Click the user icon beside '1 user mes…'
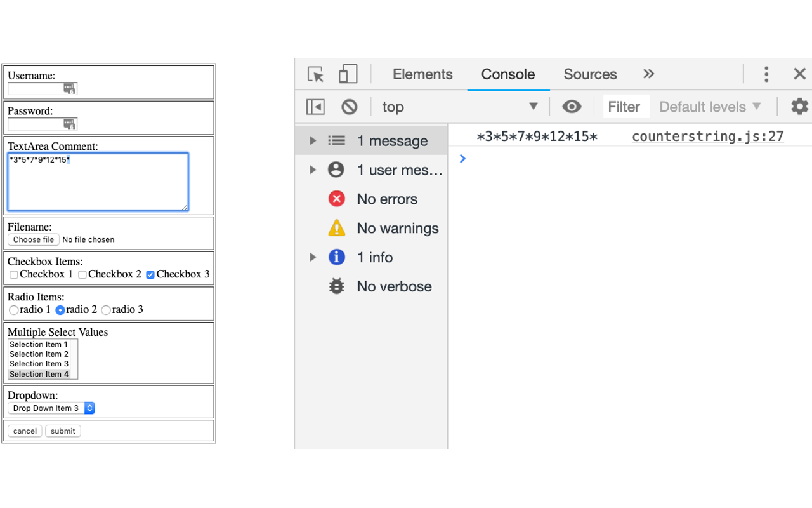This screenshot has width=812, height=508. [x=336, y=170]
